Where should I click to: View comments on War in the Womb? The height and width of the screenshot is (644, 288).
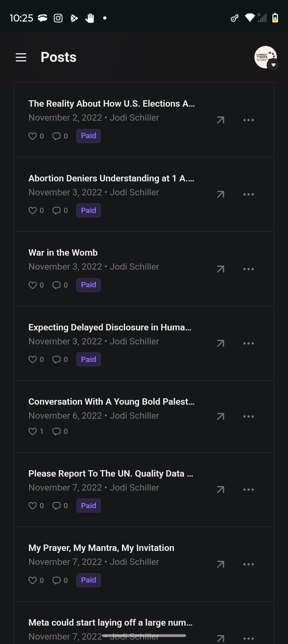pos(57,285)
